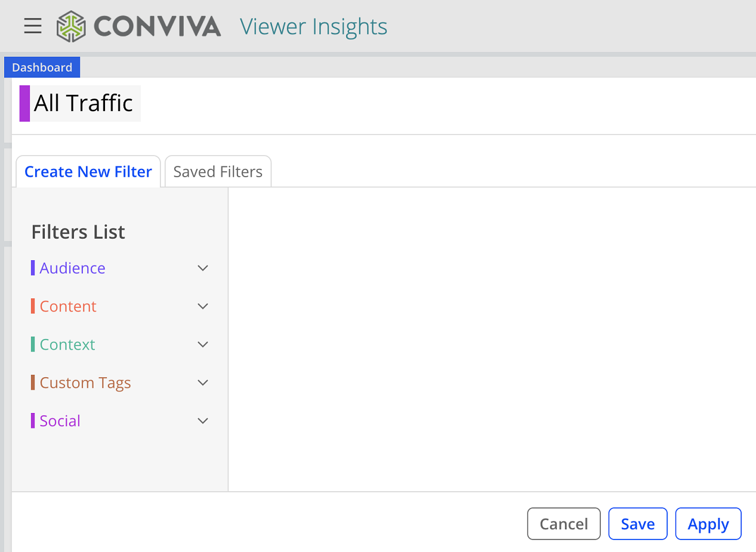Image resolution: width=756 pixels, height=552 pixels.
Task: Select the Create New Filter tab
Action: [88, 172]
